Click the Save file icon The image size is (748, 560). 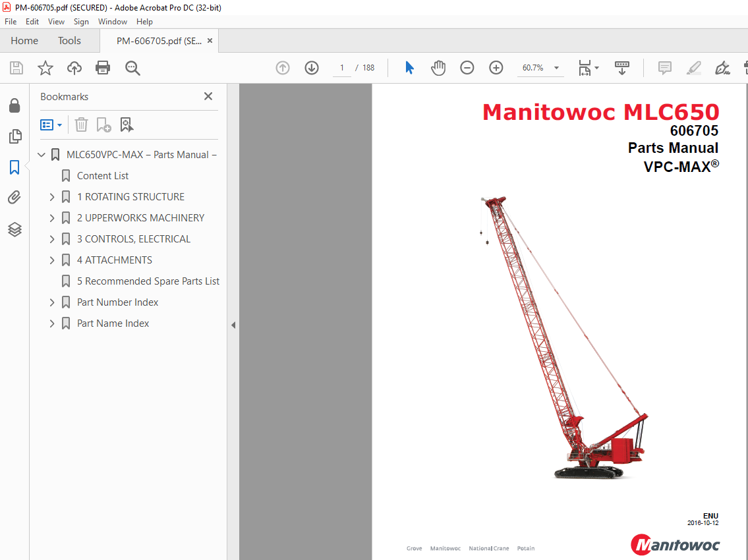coord(16,68)
